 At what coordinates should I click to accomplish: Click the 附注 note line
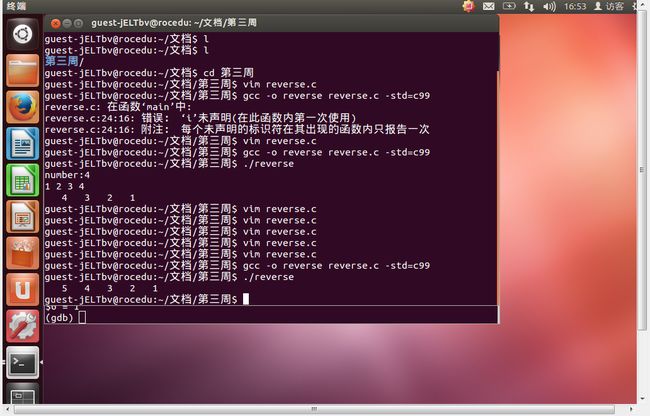pyautogui.click(x=237, y=129)
